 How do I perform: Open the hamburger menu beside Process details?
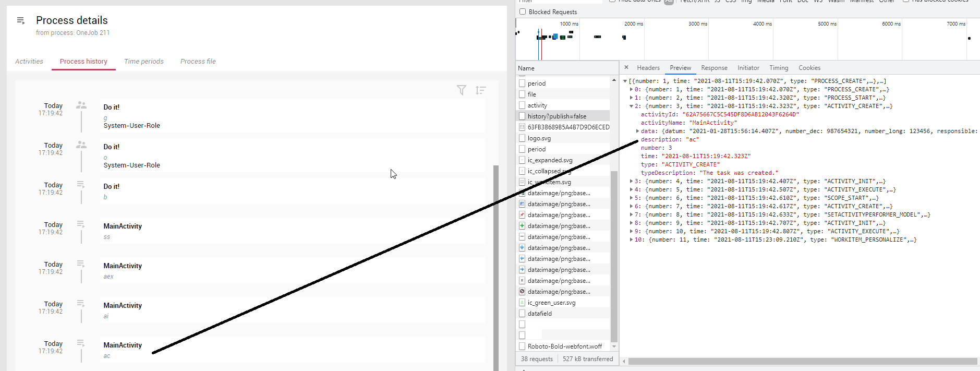pos(21,20)
